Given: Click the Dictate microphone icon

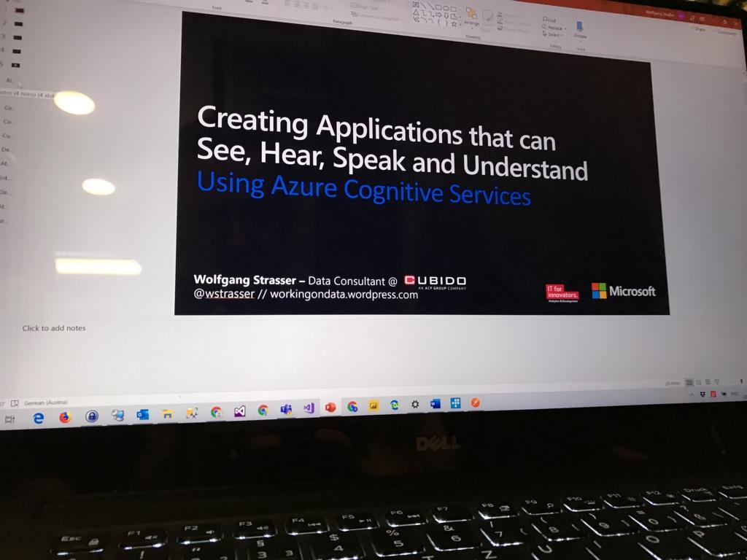Looking at the screenshot, I should pyautogui.click(x=580, y=28).
